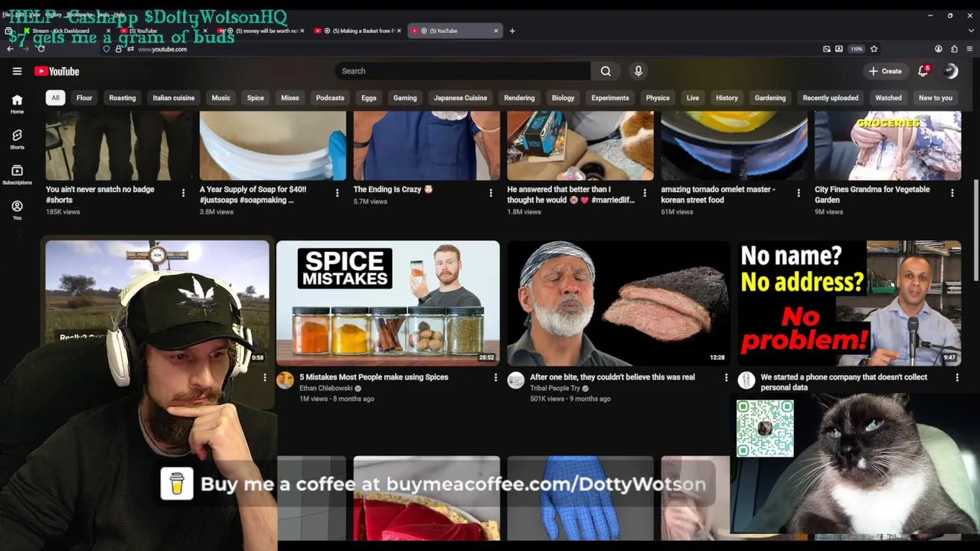
Task: Open the browser extensions puzzle icon
Action: (x=954, y=49)
